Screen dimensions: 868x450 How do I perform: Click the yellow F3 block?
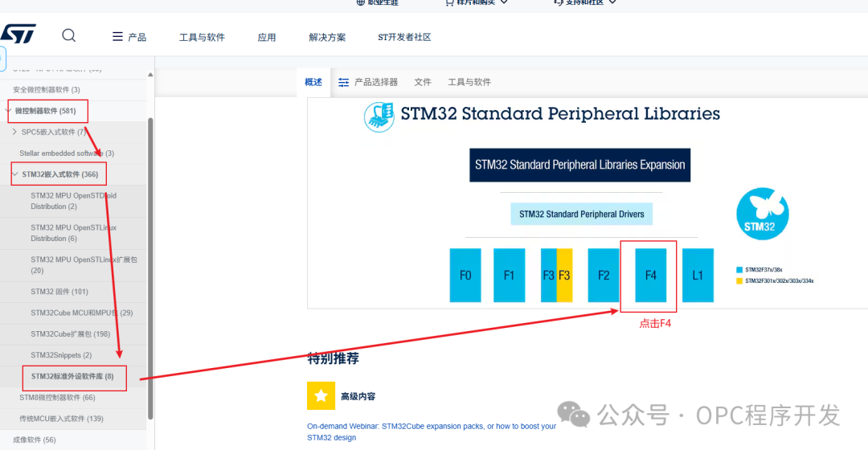coord(565,275)
